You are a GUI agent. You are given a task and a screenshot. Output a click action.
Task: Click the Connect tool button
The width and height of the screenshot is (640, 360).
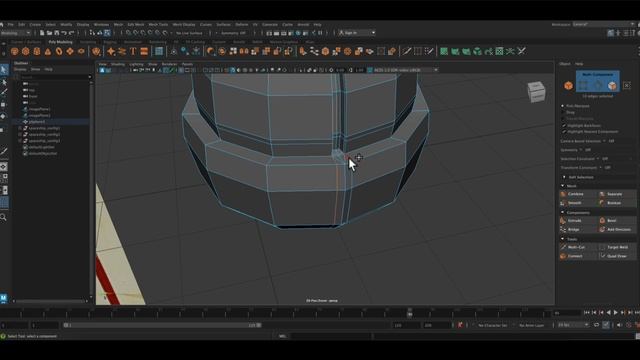pos(577,256)
